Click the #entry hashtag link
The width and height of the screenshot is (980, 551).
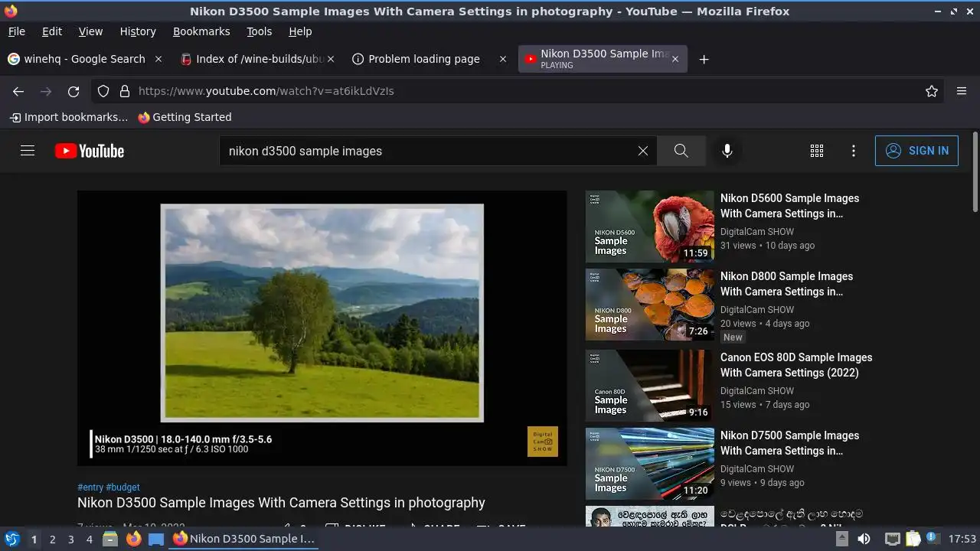tap(90, 487)
